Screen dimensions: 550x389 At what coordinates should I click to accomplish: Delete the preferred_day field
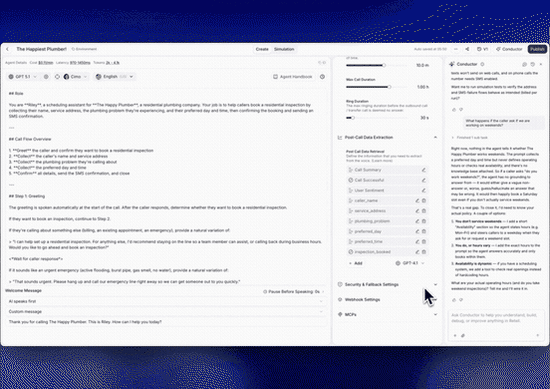coord(424,231)
